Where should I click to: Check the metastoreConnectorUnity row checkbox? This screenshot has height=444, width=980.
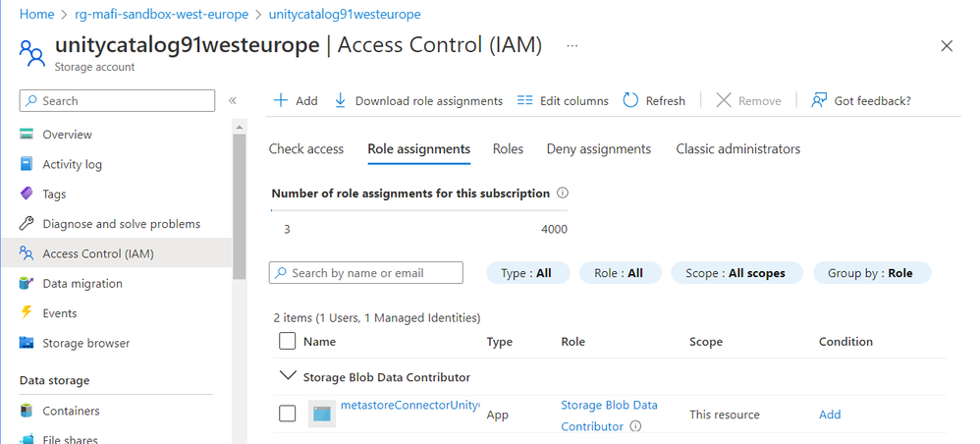(x=287, y=414)
